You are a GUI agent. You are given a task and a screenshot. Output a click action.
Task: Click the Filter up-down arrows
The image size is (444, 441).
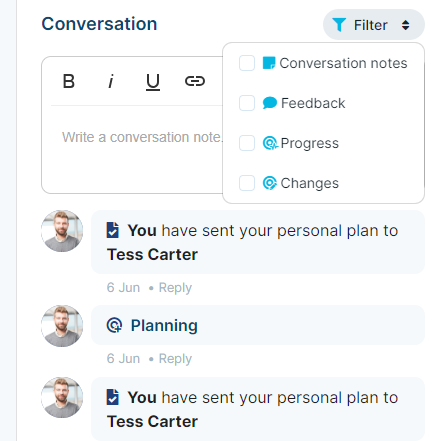click(405, 25)
